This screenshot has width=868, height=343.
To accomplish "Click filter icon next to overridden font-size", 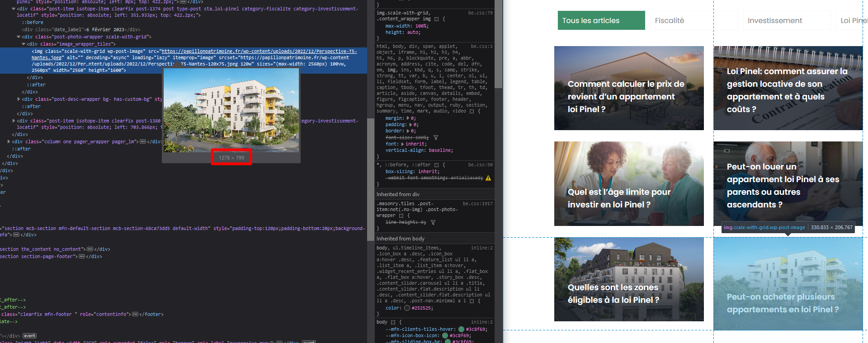I will pos(436,137).
